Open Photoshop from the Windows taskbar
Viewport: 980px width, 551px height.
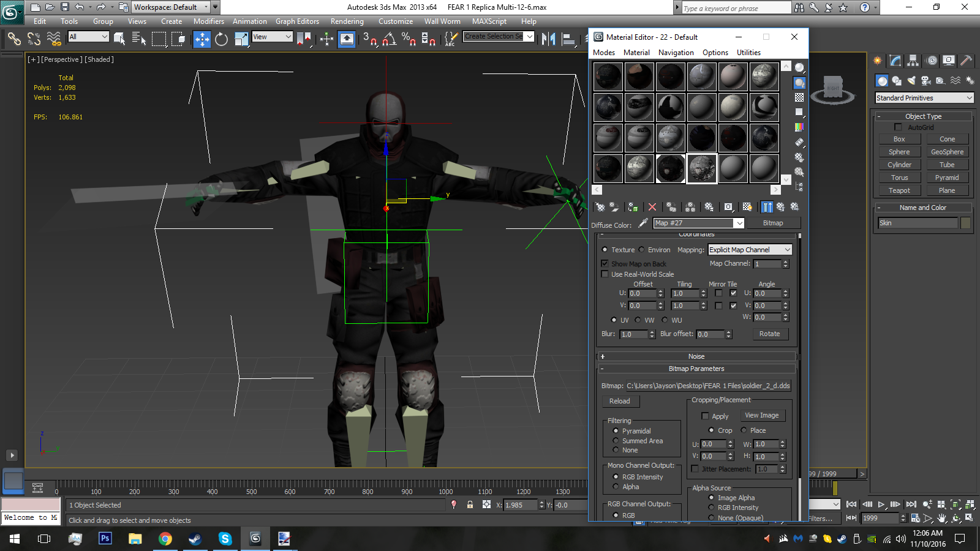pos(105,539)
